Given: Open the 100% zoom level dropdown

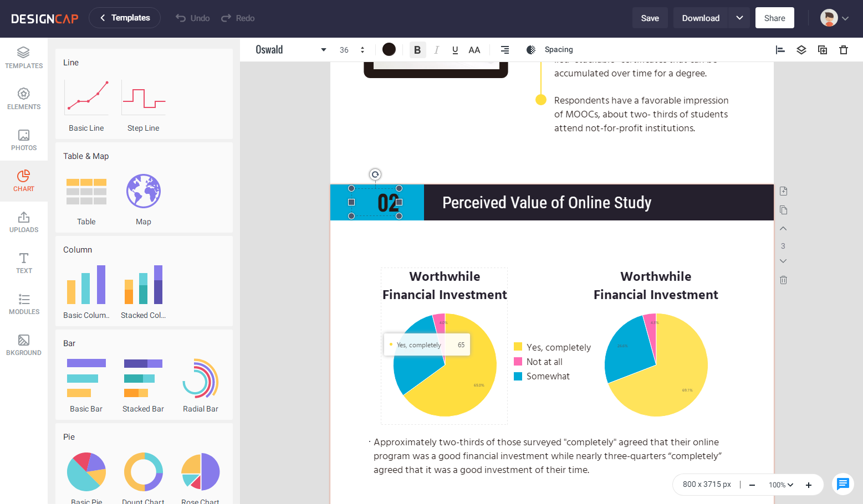Looking at the screenshot, I should 780,485.
